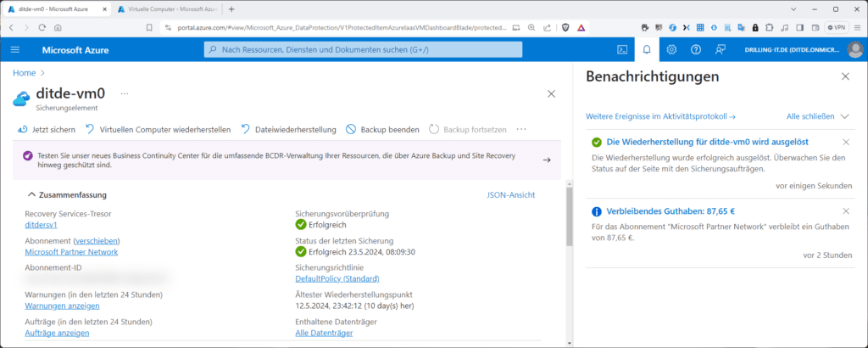This screenshot has height=348, width=868.
Task: Click Backup beenden
Action: pyautogui.click(x=382, y=130)
